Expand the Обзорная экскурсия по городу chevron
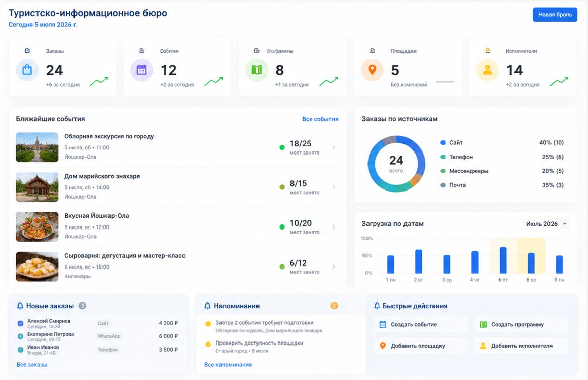Image resolution: width=588 pixels, height=380 pixels. pos(334,147)
